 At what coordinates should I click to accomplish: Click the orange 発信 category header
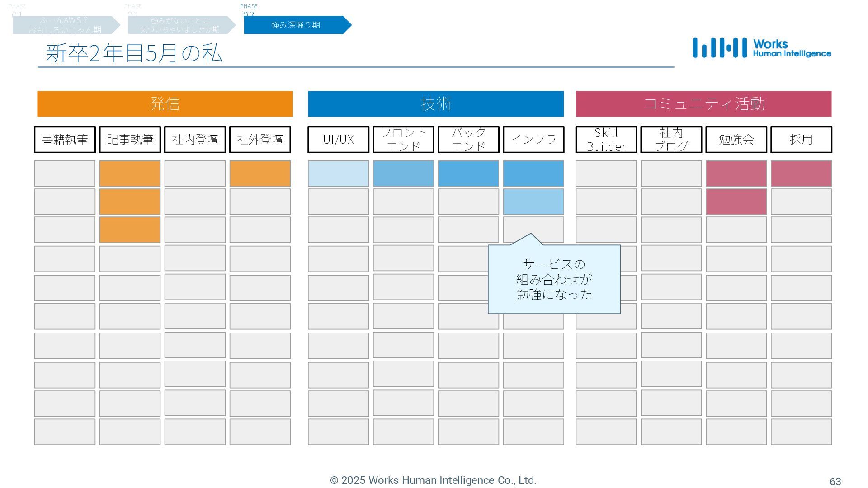165,104
